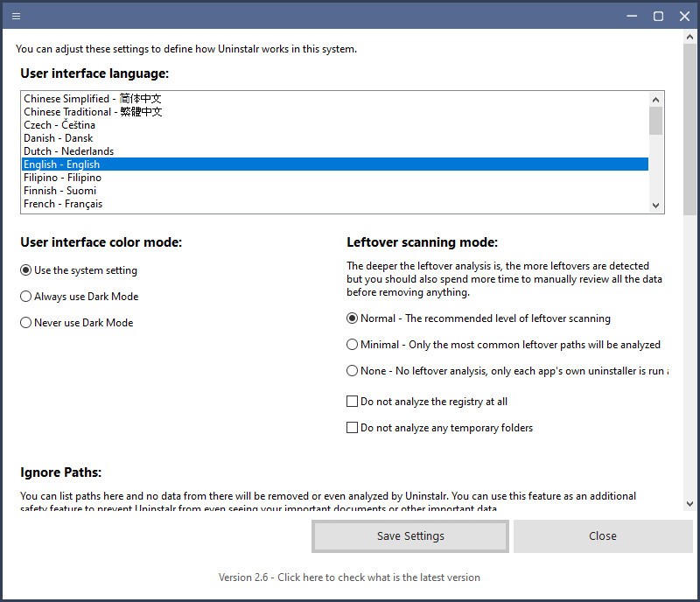Viewport: 700px width, 602px height.
Task: Enable Do not analyze the registry
Action: (x=427, y=402)
